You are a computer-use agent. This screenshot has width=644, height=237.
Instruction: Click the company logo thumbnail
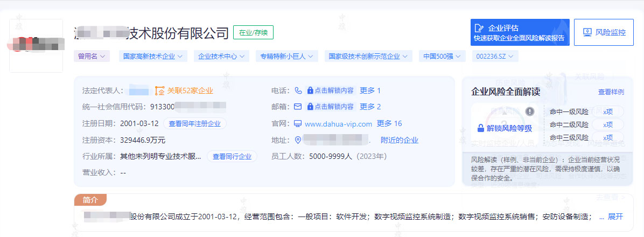[36, 45]
